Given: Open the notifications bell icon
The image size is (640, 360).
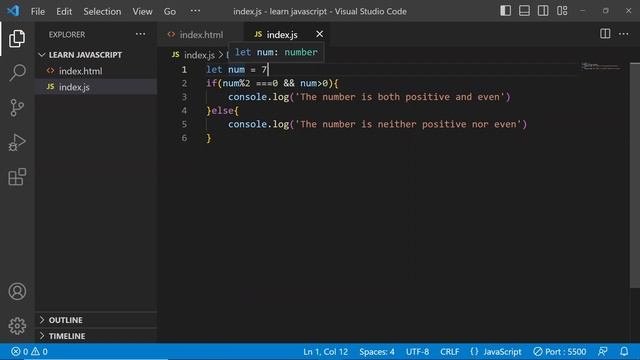Looking at the screenshot, I should point(624,351).
